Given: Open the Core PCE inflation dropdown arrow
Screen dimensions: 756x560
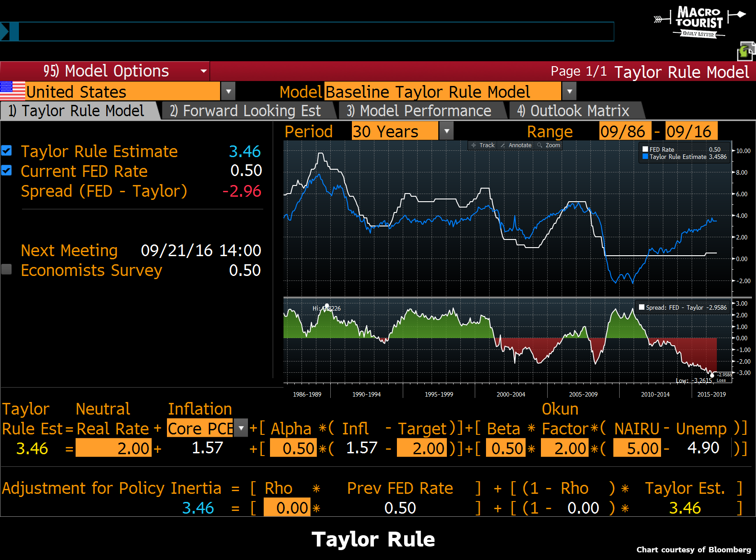Looking at the screenshot, I should [242, 428].
